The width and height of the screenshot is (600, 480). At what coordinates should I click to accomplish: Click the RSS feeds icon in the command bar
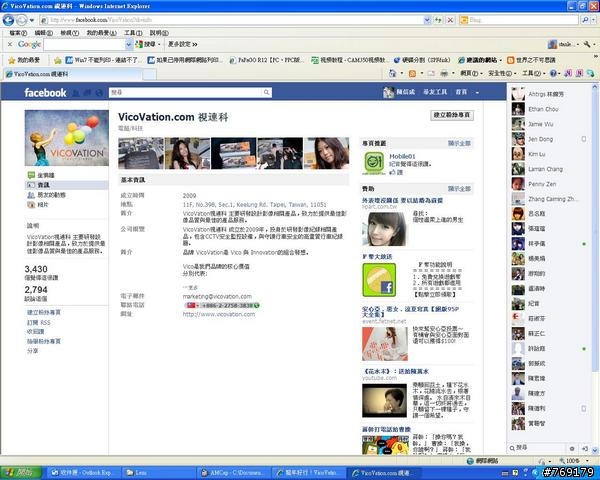412,73
